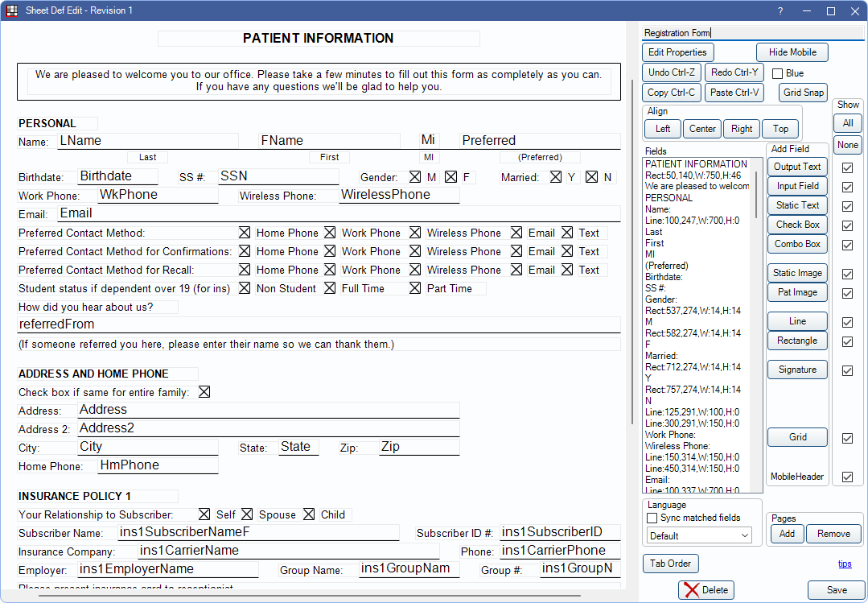The width and height of the screenshot is (868, 603).
Task: Add a Static Image field
Action: [796, 273]
